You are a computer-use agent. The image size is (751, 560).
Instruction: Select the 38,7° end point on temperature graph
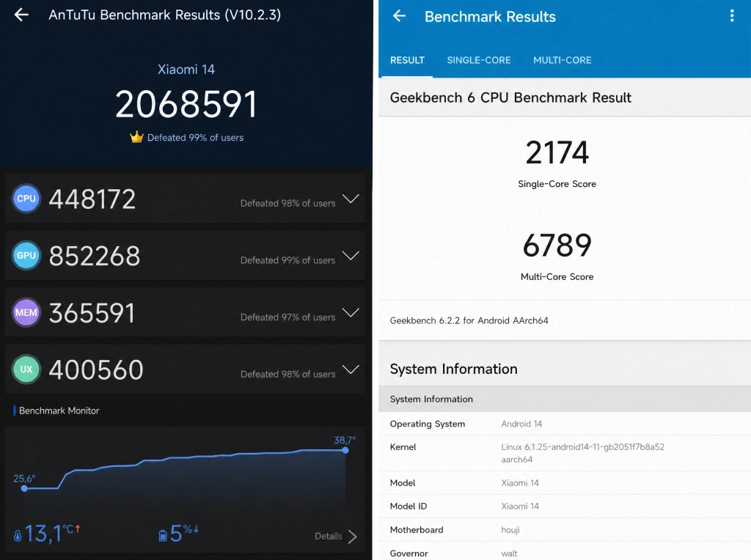345,450
